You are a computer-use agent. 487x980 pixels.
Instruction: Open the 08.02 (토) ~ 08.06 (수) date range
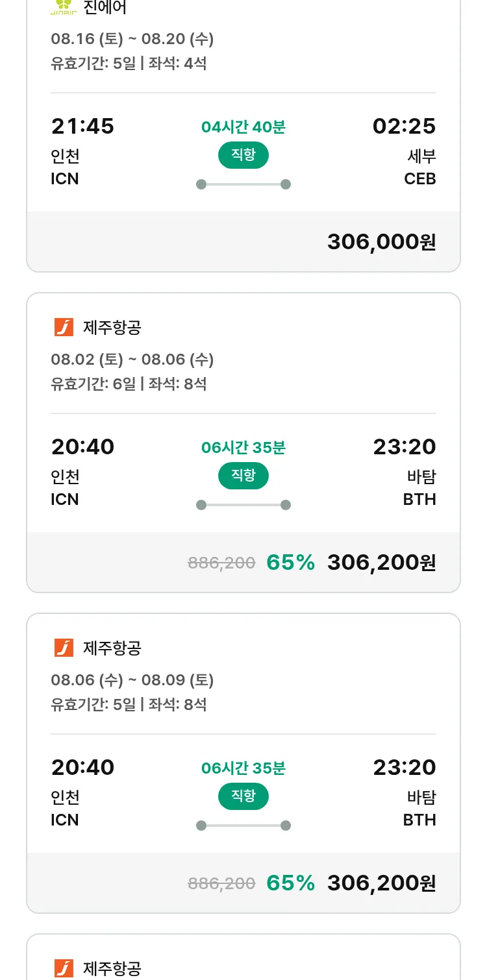click(132, 360)
